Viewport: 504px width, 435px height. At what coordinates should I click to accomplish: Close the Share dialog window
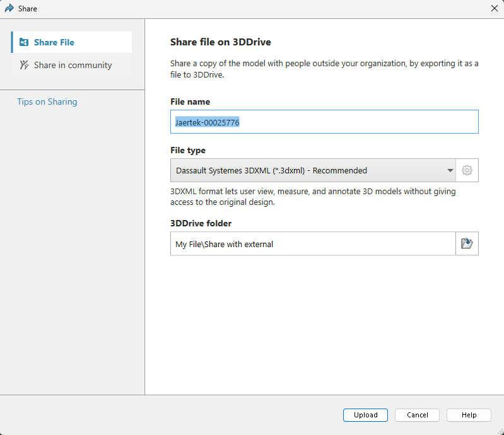coord(495,9)
